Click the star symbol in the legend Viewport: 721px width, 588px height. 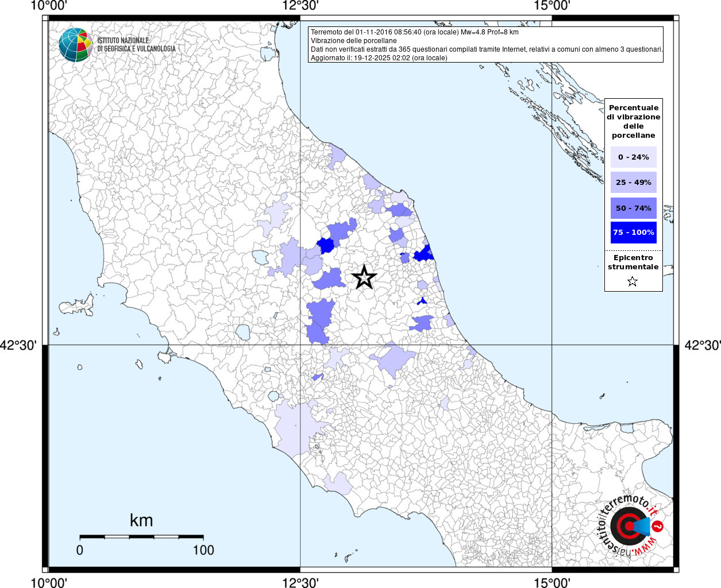pyautogui.click(x=633, y=281)
